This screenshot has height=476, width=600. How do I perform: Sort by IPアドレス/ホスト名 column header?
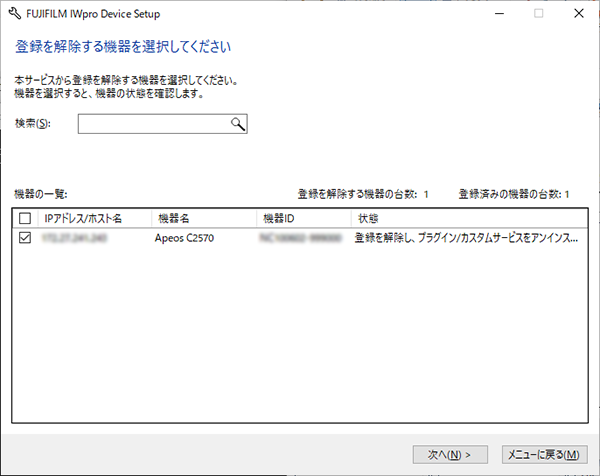point(95,218)
